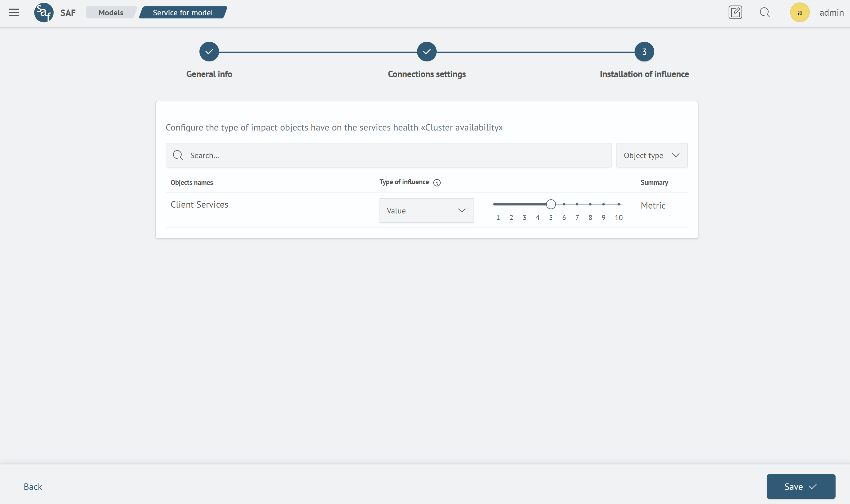Click slider tick label 1
Image resolution: width=850 pixels, height=504 pixels.
coord(498,218)
